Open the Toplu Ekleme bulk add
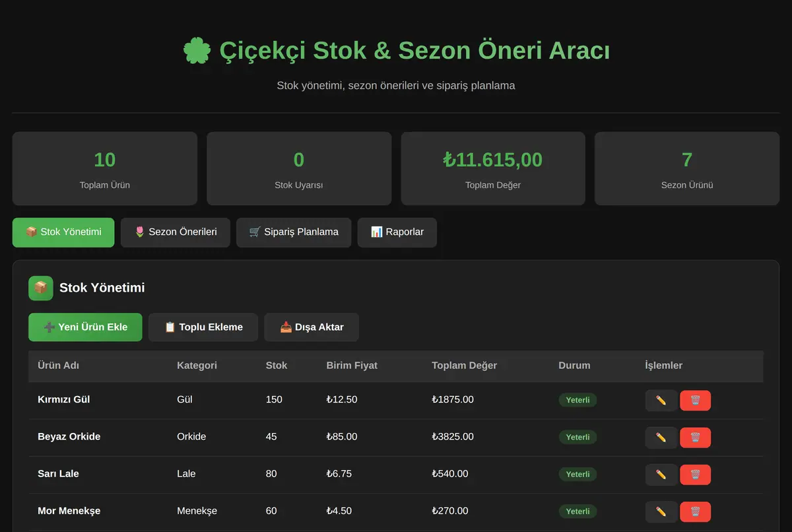 click(203, 327)
